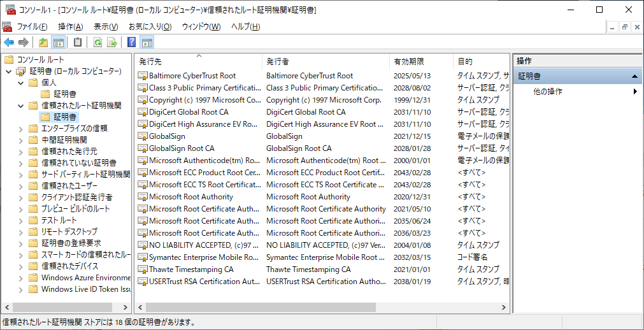Click the clipboard Copy toolbar icon
This screenshot has height=330, width=644.
coord(78,42)
